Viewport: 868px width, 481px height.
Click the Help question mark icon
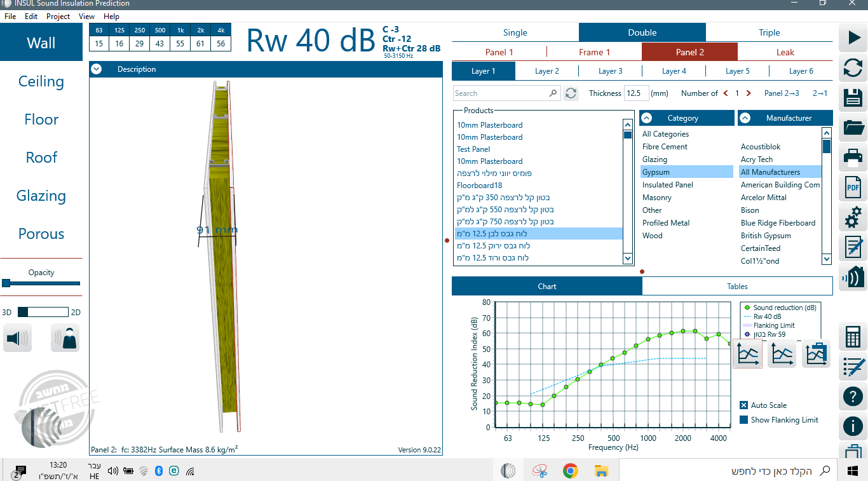tap(853, 396)
